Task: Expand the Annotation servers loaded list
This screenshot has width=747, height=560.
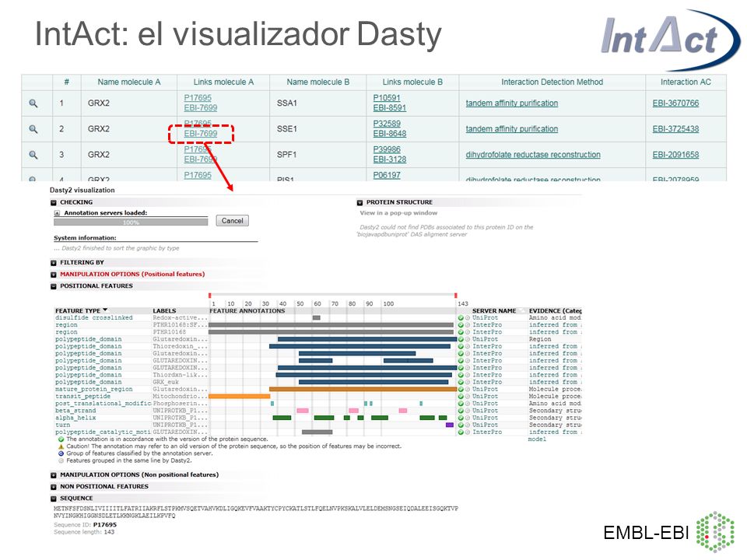Action: coord(57,213)
